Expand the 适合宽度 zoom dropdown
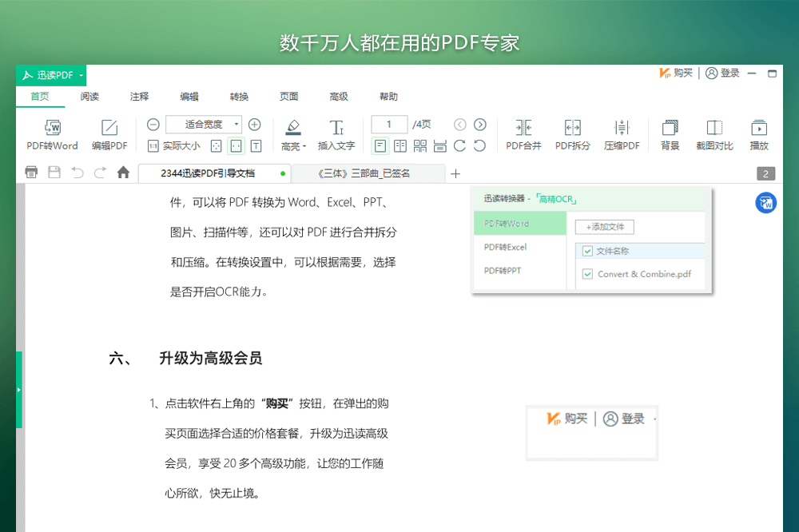799x532 pixels. [x=237, y=125]
